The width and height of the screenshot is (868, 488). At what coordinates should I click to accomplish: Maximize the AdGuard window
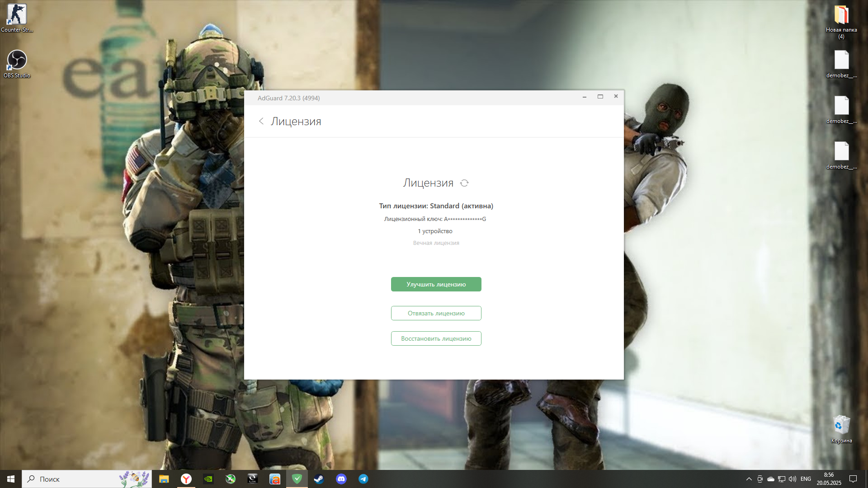[600, 97]
